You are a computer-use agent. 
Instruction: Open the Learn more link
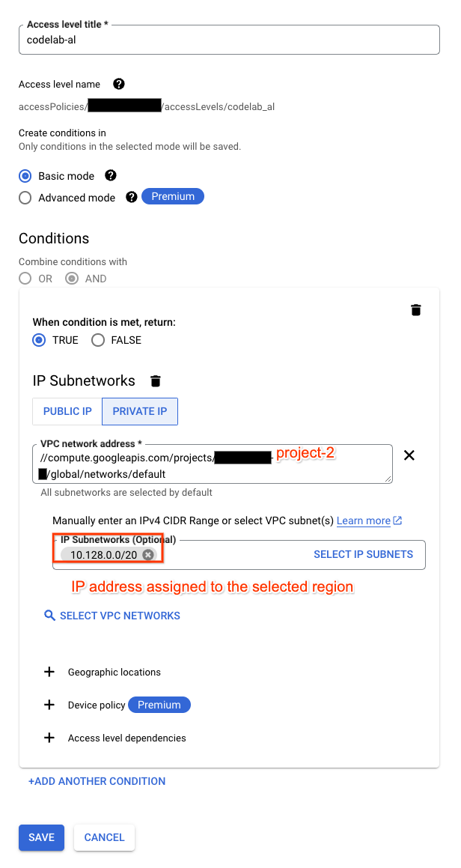pyautogui.click(x=364, y=520)
